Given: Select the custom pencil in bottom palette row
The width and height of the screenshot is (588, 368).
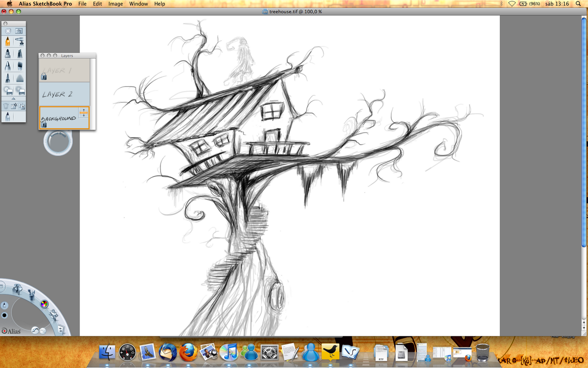Looking at the screenshot, I should (8, 116).
